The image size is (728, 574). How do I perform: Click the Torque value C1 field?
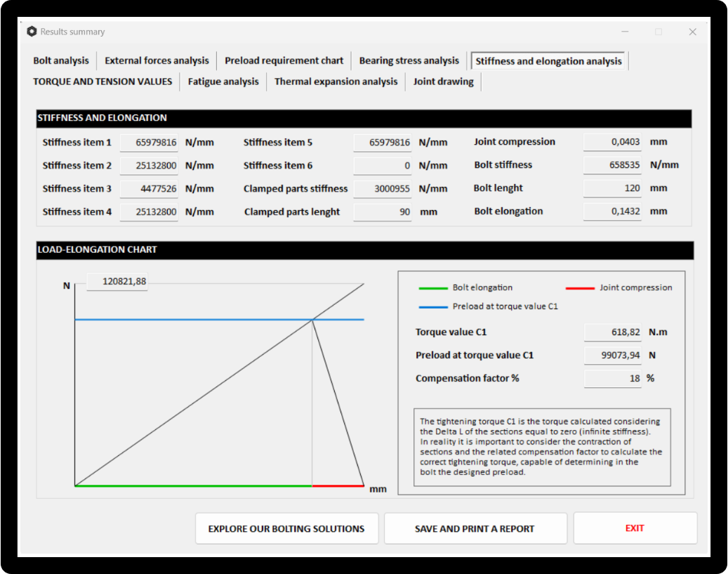point(613,332)
